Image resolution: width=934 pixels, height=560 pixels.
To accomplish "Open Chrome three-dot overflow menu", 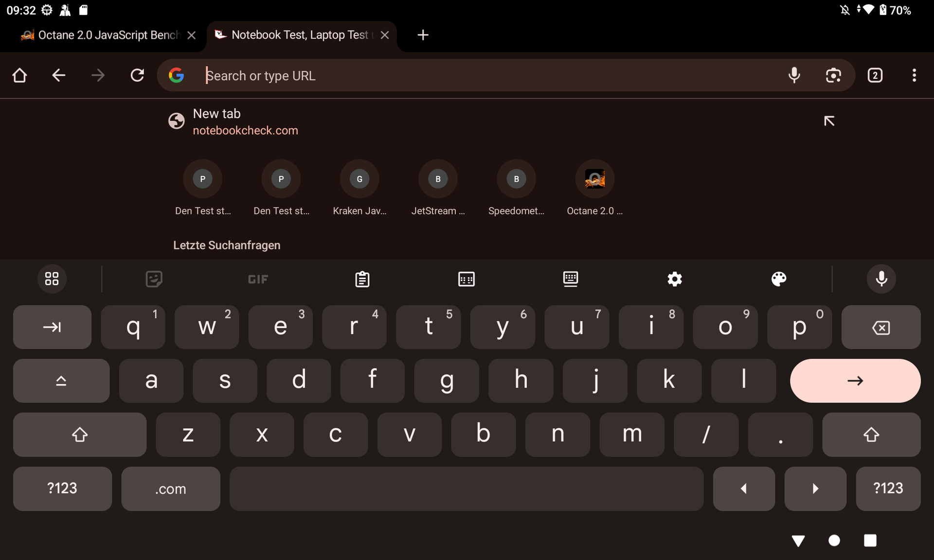I will coord(914,75).
